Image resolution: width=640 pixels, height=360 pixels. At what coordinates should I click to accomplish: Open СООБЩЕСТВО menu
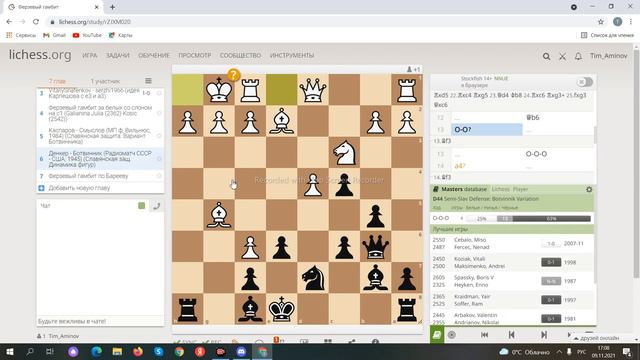pyautogui.click(x=240, y=56)
